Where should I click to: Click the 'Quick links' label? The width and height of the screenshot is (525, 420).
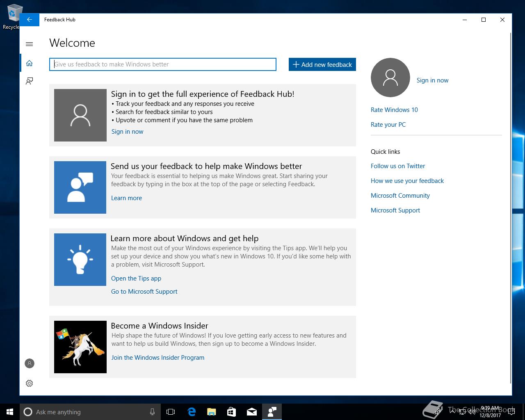click(x=385, y=152)
